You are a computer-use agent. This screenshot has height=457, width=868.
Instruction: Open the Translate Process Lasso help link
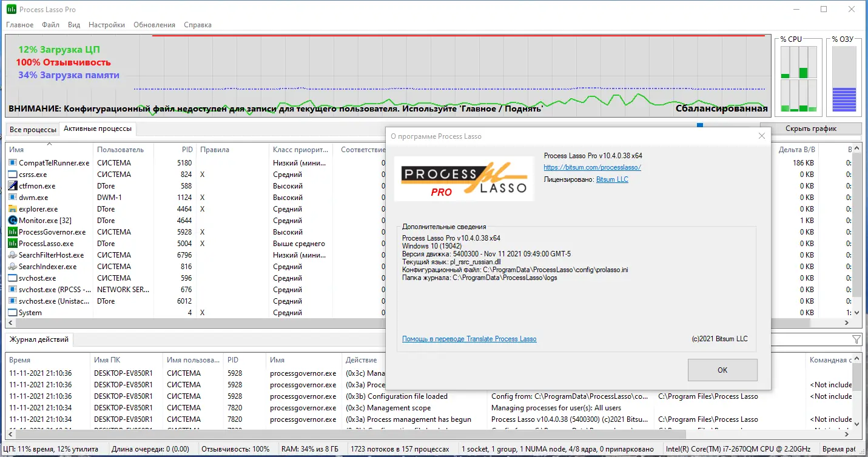(x=469, y=339)
